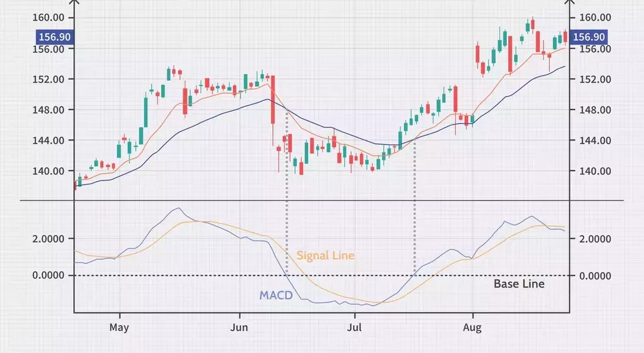Click the left axis 148.00 price label

48,110
